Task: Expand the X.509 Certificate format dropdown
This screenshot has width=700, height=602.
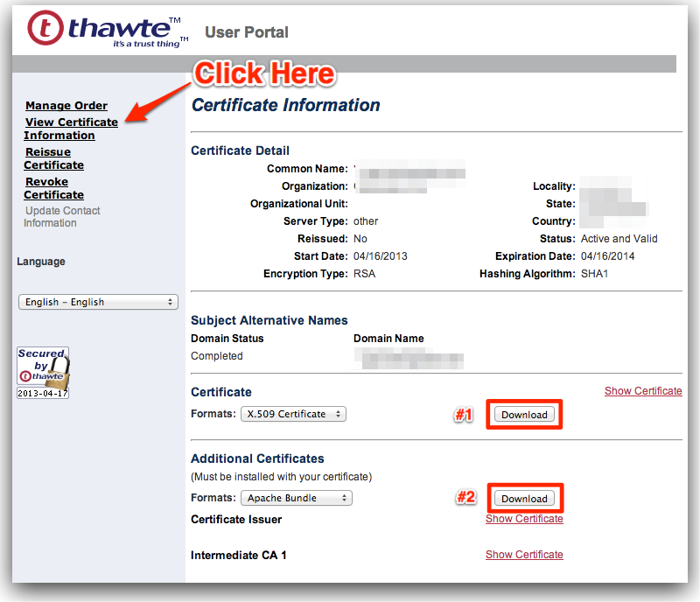Action: coord(293,414)
